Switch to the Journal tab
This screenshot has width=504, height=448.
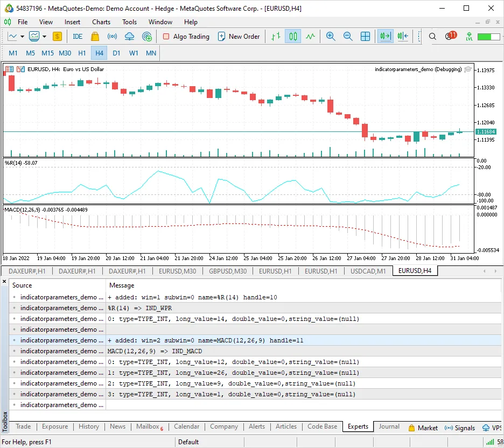(x=389, y=426)
